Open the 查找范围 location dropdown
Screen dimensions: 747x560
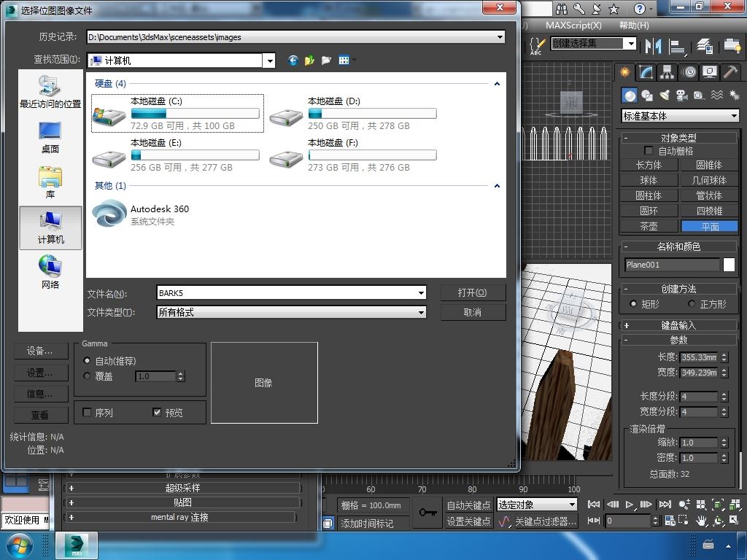click(x=270, y=61)
